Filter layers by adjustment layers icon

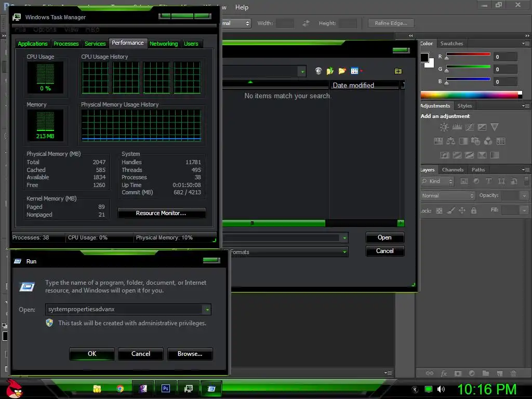click(x=476, y=181)
